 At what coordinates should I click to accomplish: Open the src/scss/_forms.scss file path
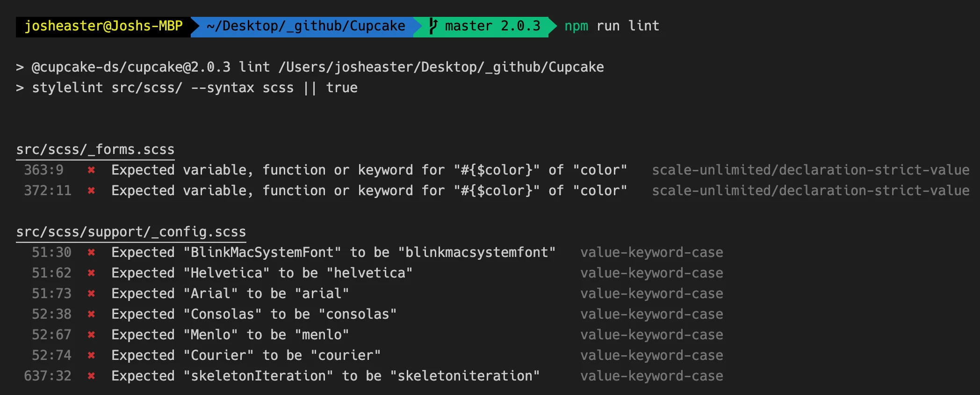[95, 150]
